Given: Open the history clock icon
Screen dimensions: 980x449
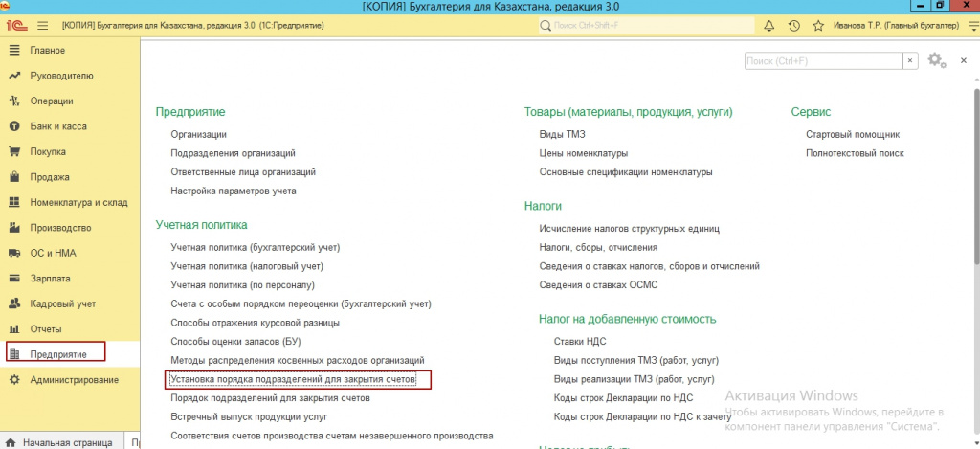Looking at the screenshot, I should (793, 26).
